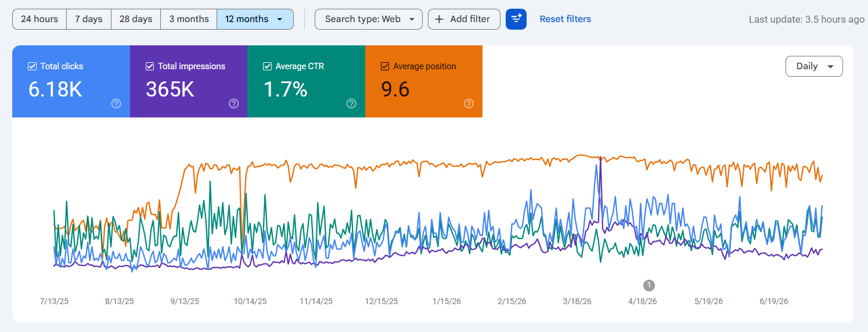The width and height of the screenshot is (868, 332).
Task: Open the Search type: Web dropdown
Action: pos(369,19)
